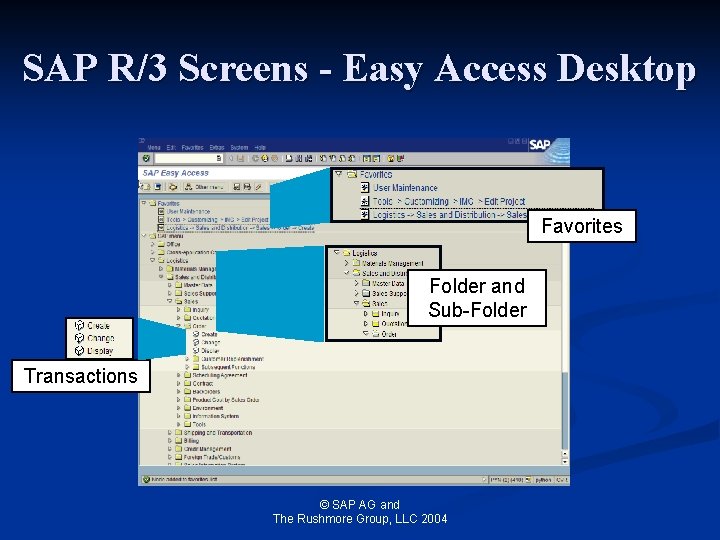Select the Foreign Trade/Customs folder
Screen dimensions: 720x540
coord(208,457)
